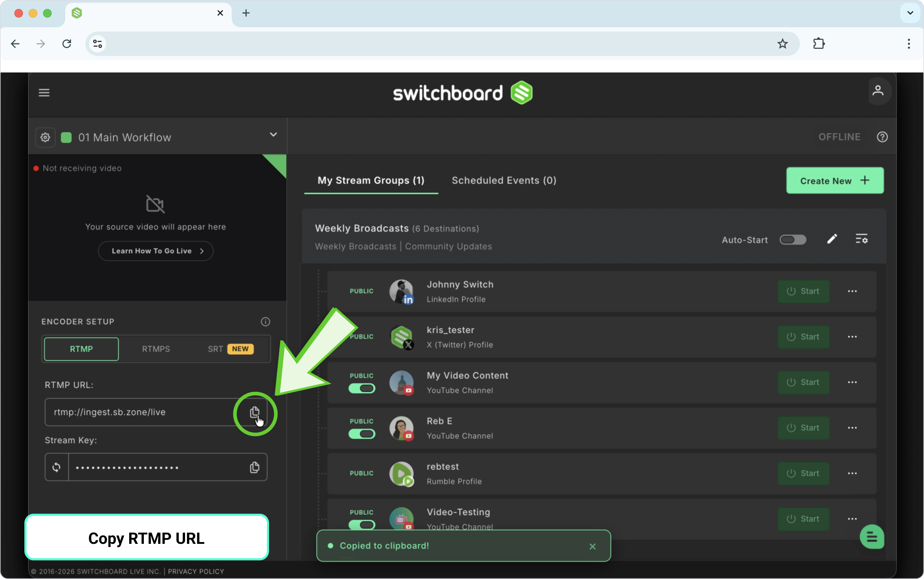Viewport: 924px width, 579px height.
Task: Open a new browser tab
Action: pos(246,13)
